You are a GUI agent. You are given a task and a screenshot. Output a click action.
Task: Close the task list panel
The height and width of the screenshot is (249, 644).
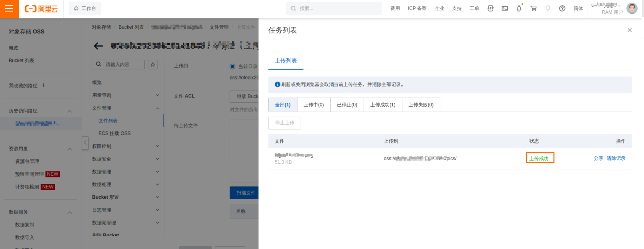[x=629, y=30]
